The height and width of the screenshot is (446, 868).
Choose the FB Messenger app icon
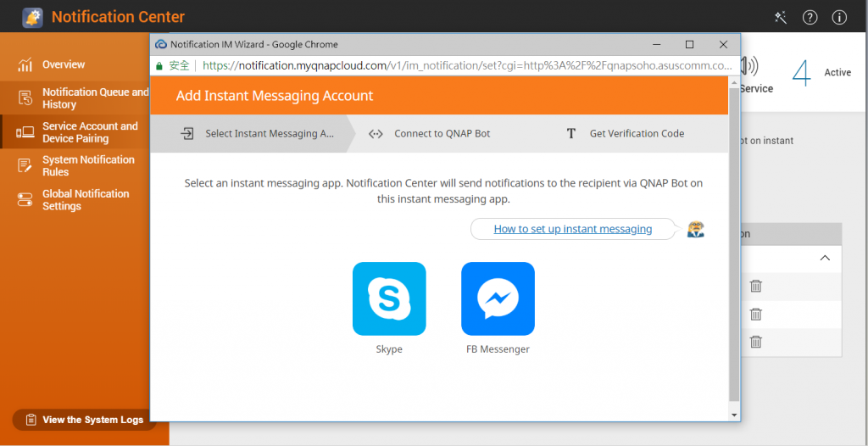pos(498,298)
